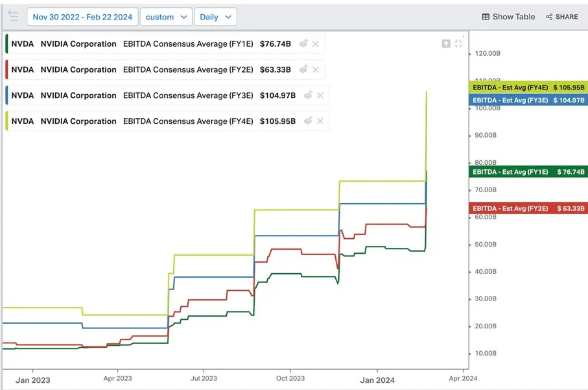Viewport: 588px width, 390px height.
Task: Select the FY4E legend value $105.95B
Action: pos(277,121)
